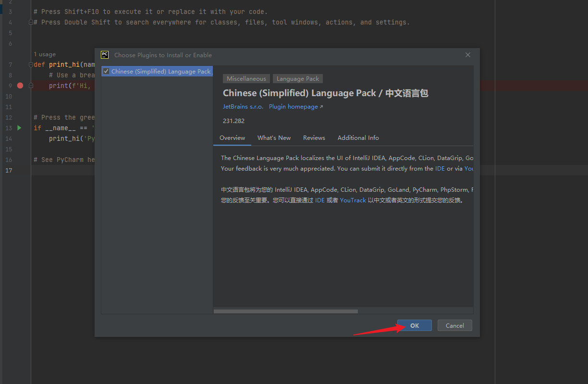Click line number 17 in the editor gutter
This screenshot has width=588, height=384.
[9, 170]
